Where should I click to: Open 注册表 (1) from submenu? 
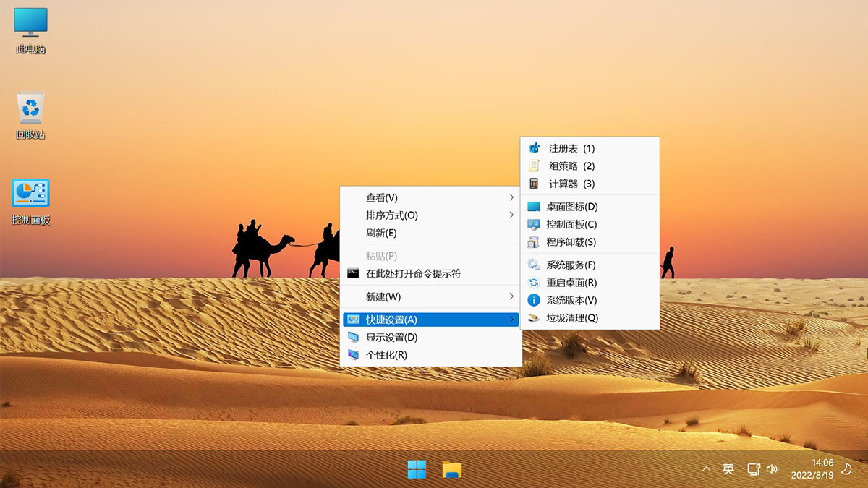tap(571, 148)
